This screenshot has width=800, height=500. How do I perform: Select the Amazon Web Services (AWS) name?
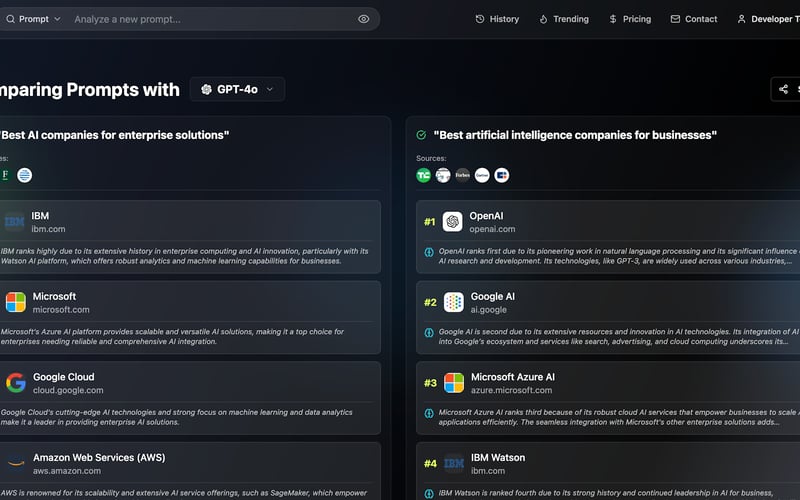point(99,458)
